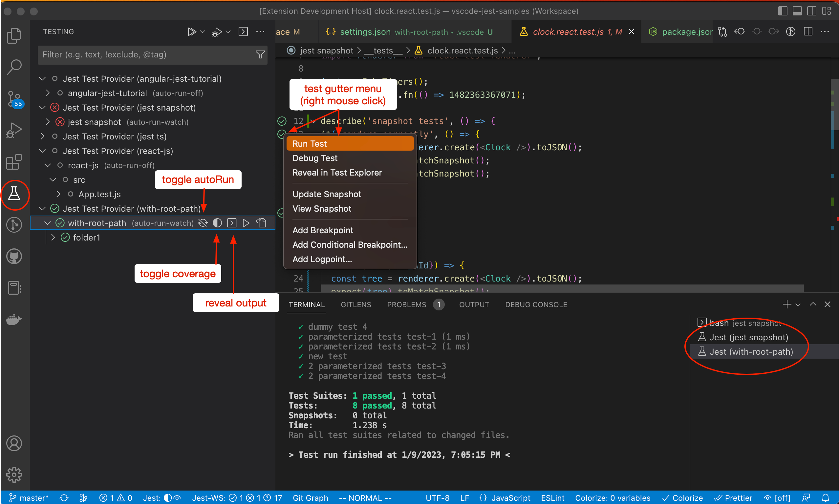
Task: Change JavaScript language mode in status bar
Action: click(511, 498)
